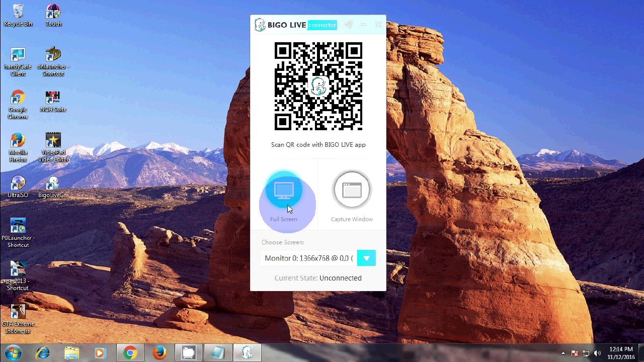The image size is (644, 362).
Task: Select the Touch desktop icon
Action: [53, 15]
